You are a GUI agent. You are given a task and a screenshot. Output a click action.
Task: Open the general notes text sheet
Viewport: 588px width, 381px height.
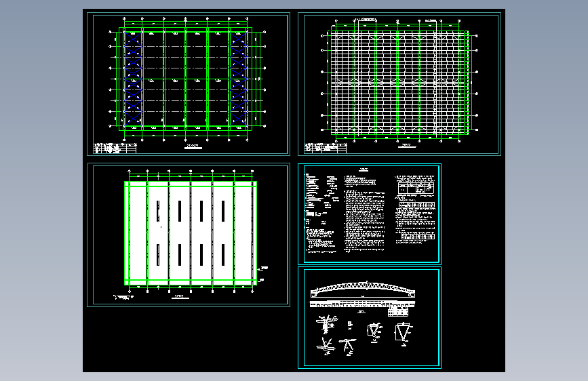pos(370,214)
